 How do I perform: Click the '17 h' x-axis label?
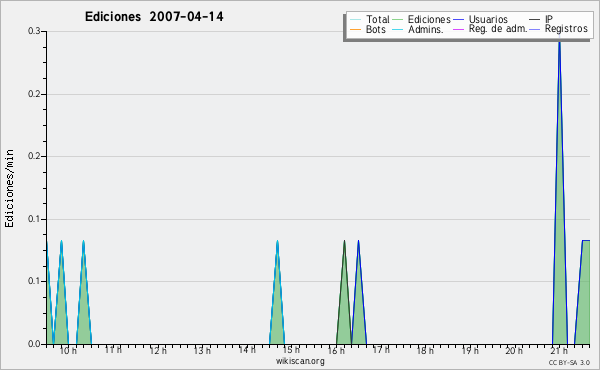(x=381, y=350)
